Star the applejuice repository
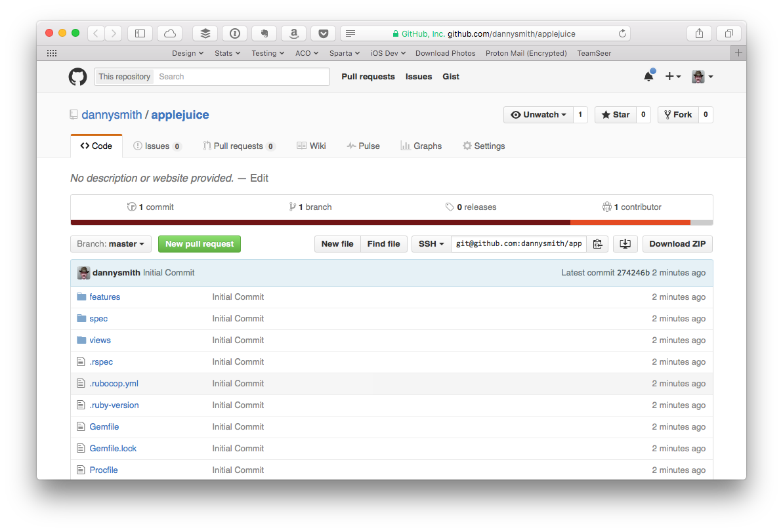The width and height of the screenshot is (783, 532). [615, 115]
